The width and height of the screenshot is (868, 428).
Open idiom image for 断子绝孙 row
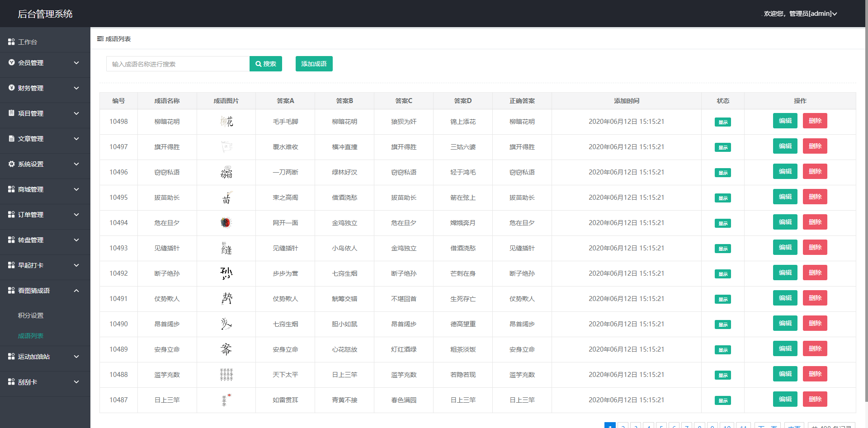point(226,273)
